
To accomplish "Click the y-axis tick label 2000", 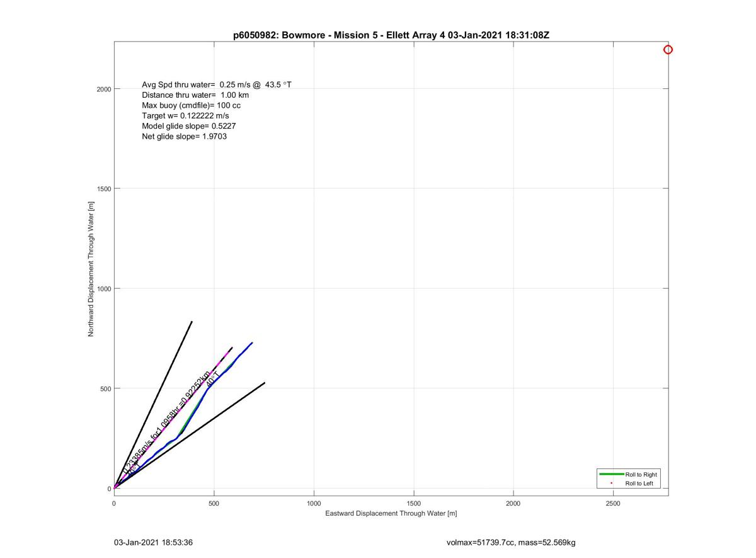I will click(104, 89).
